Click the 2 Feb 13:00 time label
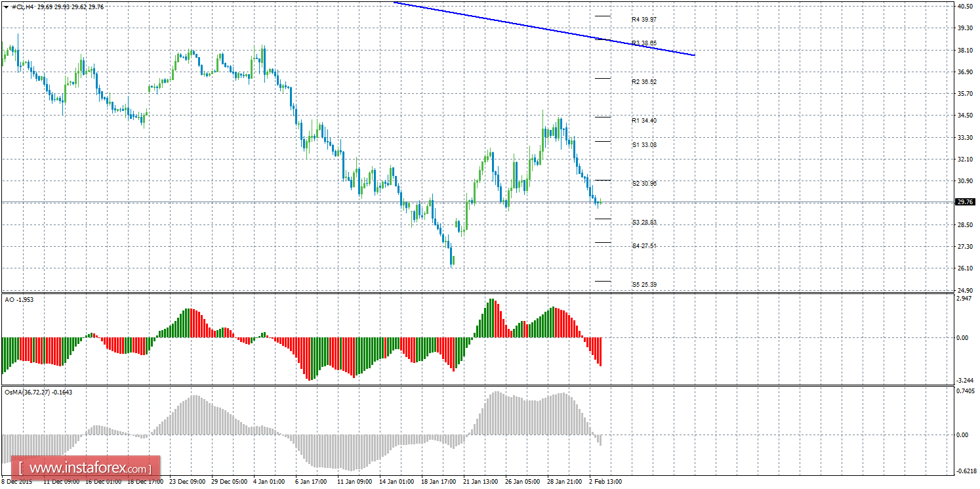 pos(606,481)
